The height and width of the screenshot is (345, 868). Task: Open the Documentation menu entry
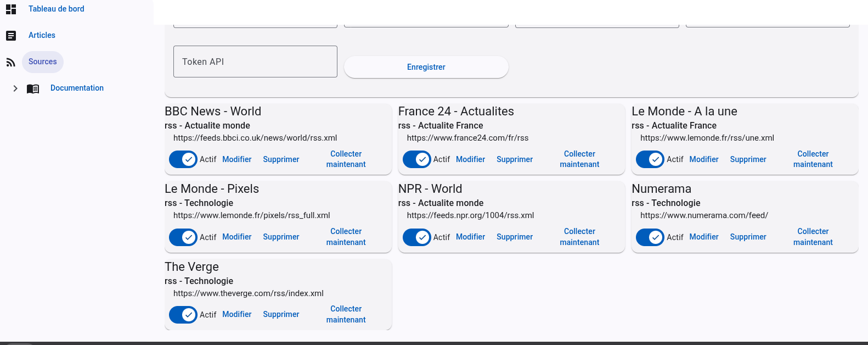click(77, 88)
